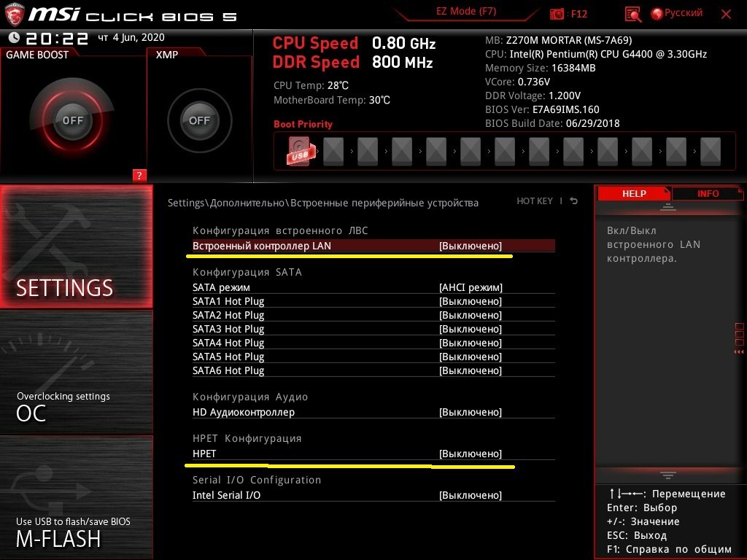
Task: Click the 20:22 time display
Action: coord(57,38)
